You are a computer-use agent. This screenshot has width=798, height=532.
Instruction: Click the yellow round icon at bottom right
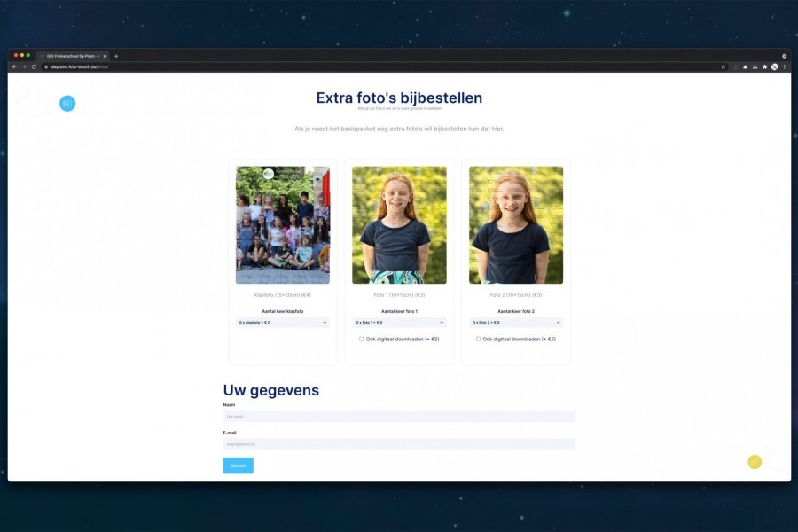755,461
